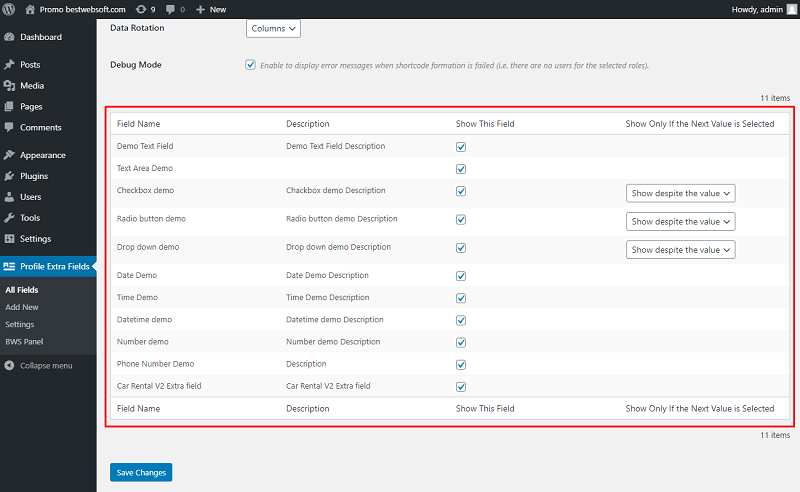Click the Profile Extra Fields icon
The image size is (800, 492).
pos(9,266)
